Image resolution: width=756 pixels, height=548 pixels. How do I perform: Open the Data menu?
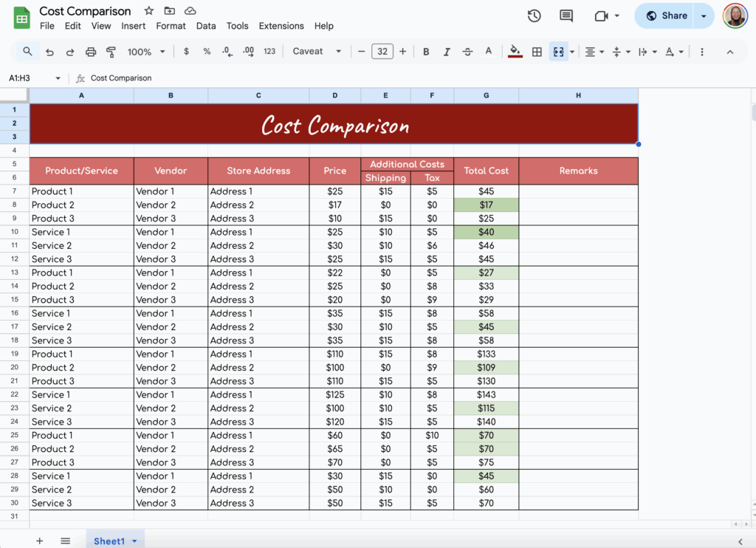point(206,26)
